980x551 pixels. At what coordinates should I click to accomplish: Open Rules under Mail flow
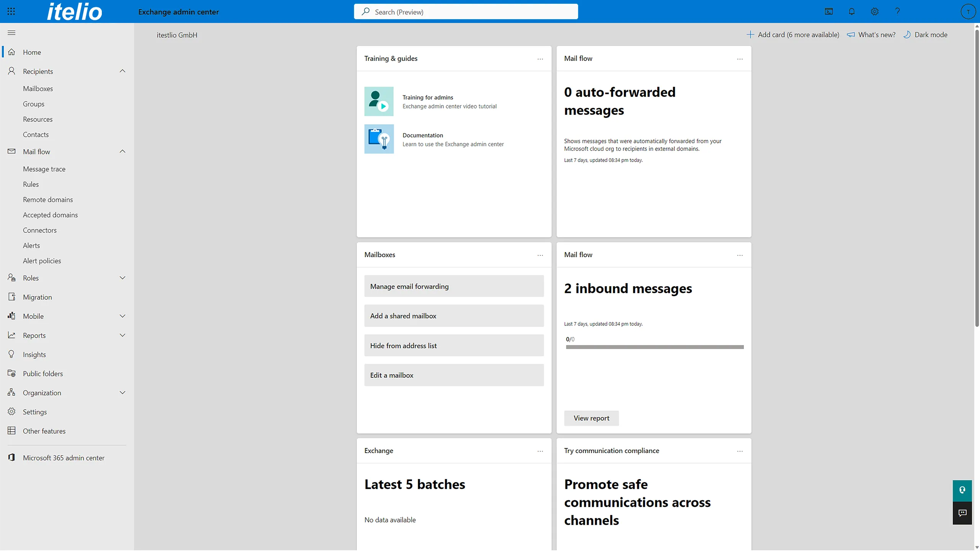coord(31,184)
